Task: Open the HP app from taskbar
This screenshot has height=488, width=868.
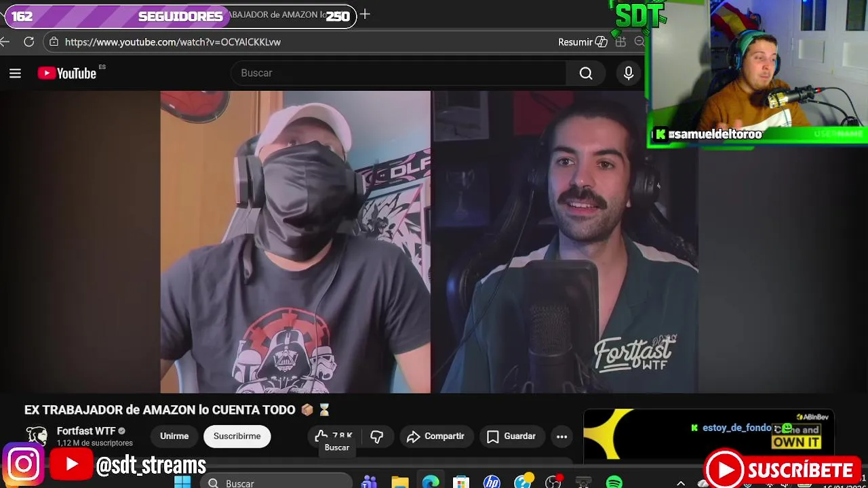Action: [492, 483]
